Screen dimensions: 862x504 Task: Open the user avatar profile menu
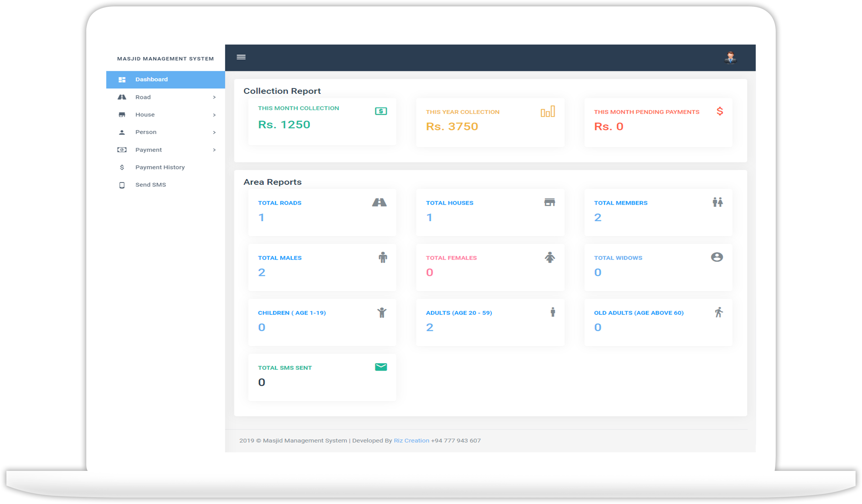click(x=730, y=57)
